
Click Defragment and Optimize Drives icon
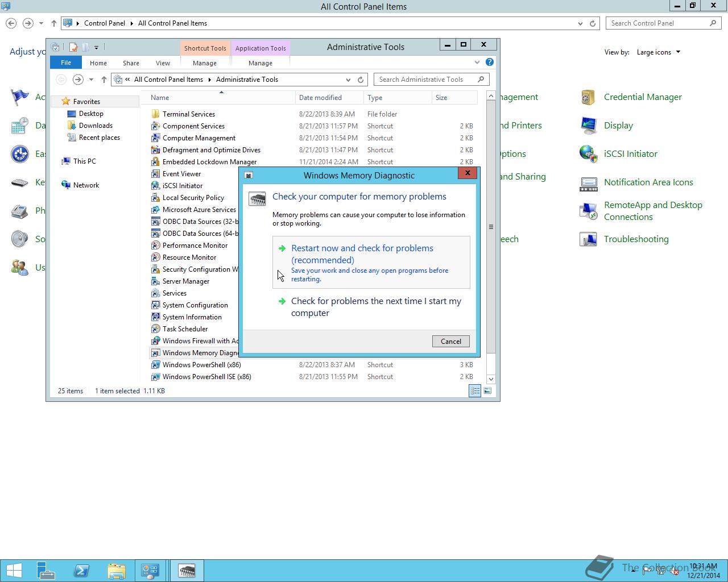[155, 150]
